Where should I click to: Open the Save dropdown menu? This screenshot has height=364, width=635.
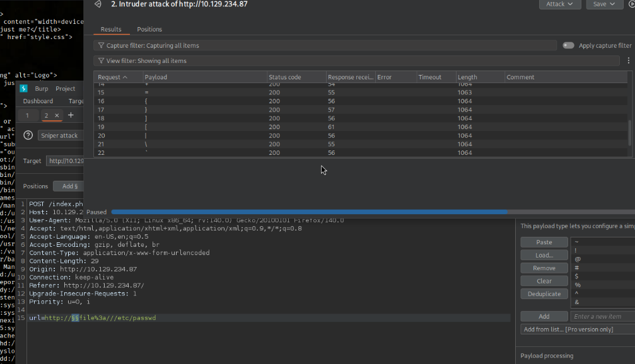(604, 4)
